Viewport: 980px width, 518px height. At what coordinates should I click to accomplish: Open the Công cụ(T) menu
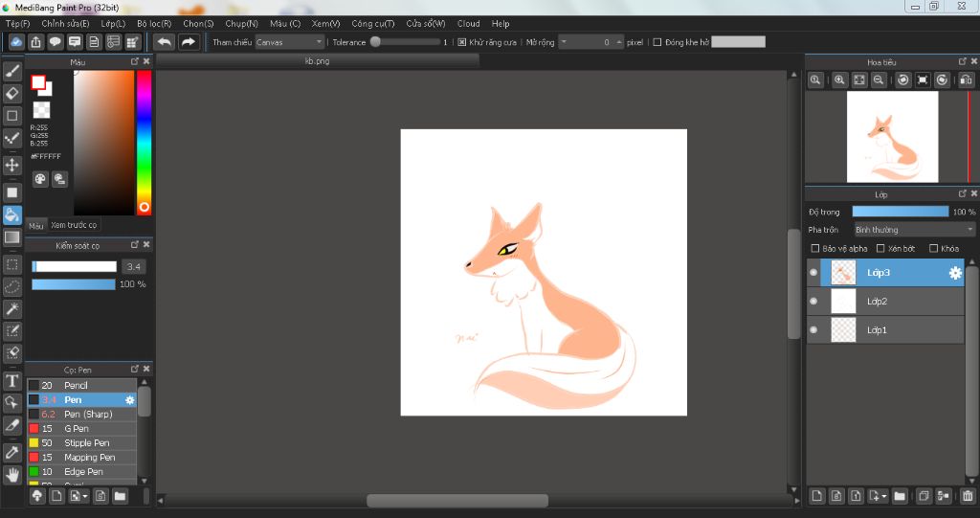tap(372, 23)
